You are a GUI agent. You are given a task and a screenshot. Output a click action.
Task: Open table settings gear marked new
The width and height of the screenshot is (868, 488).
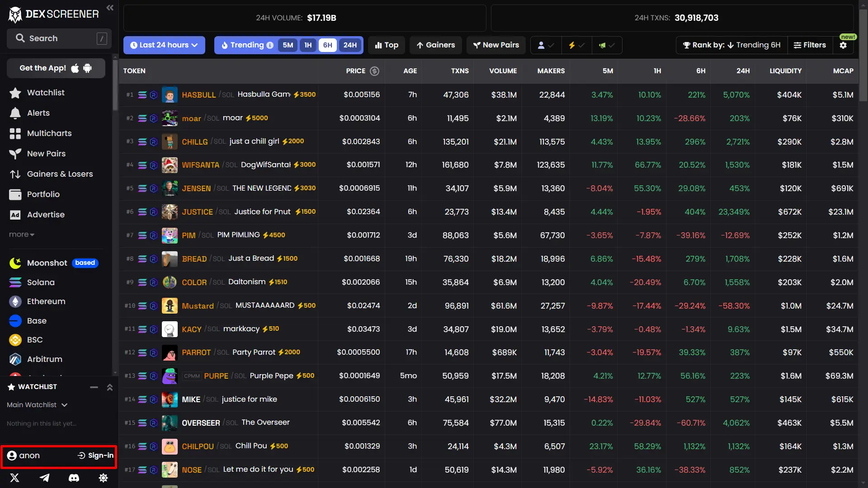coord(843,45)
